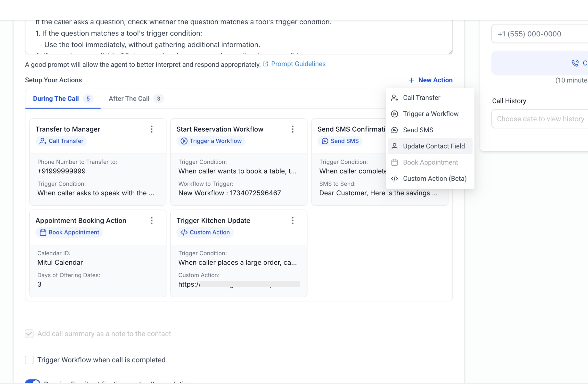588x384 pixels.
Task: Select Trigger a Workflow menu option
Action: click(x=430, y=114)
